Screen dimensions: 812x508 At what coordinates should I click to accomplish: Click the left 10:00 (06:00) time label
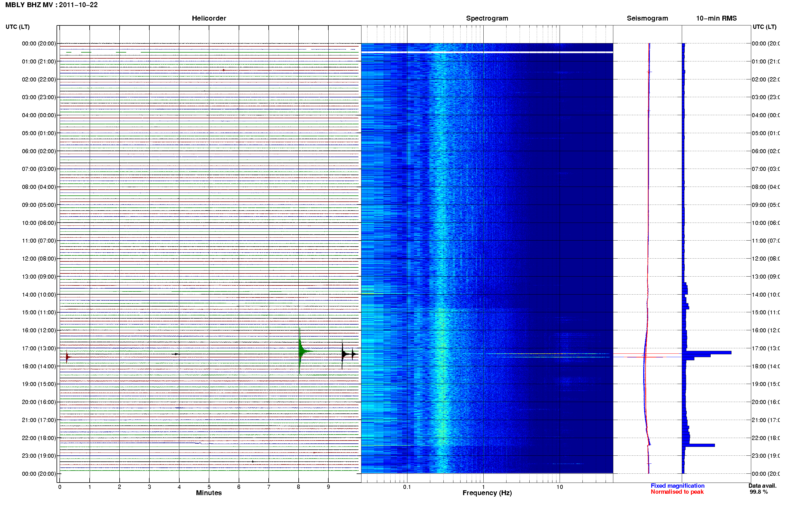[x=39, y=223]
